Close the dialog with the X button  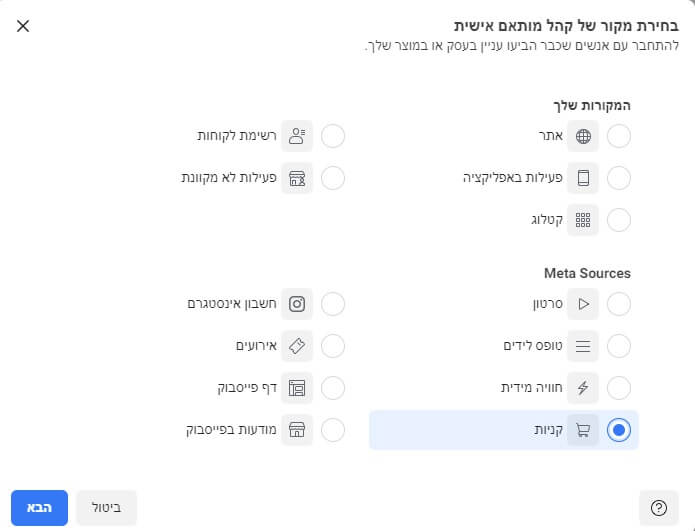click(x=23, y=25)
